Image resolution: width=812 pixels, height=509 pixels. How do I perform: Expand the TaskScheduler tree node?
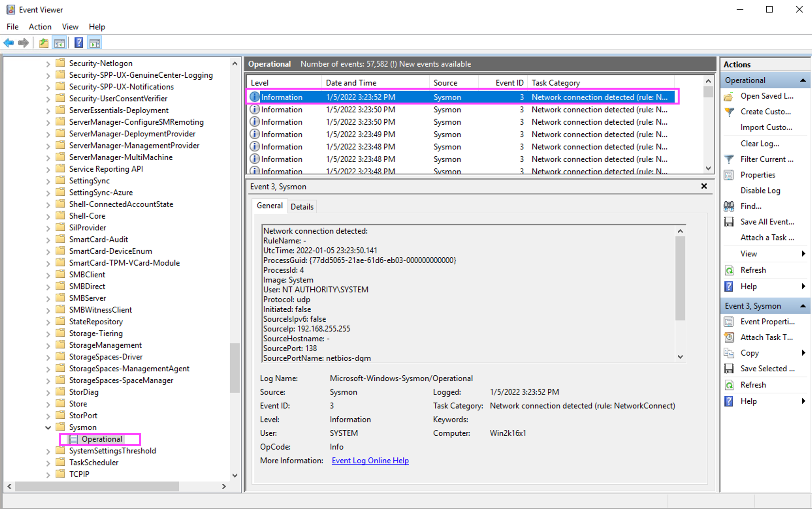coord(48,463)
